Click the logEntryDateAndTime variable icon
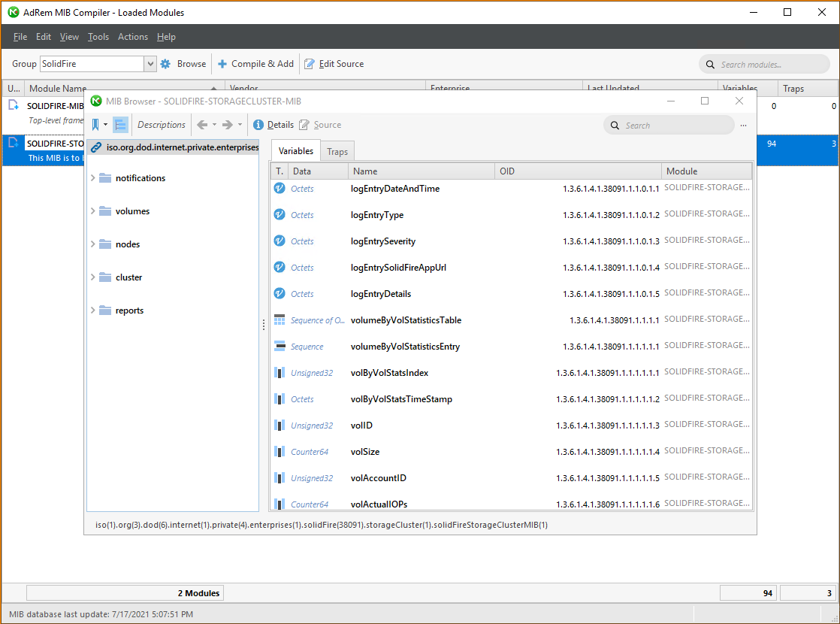Screen dimensions: 840x624 [279, 188]
